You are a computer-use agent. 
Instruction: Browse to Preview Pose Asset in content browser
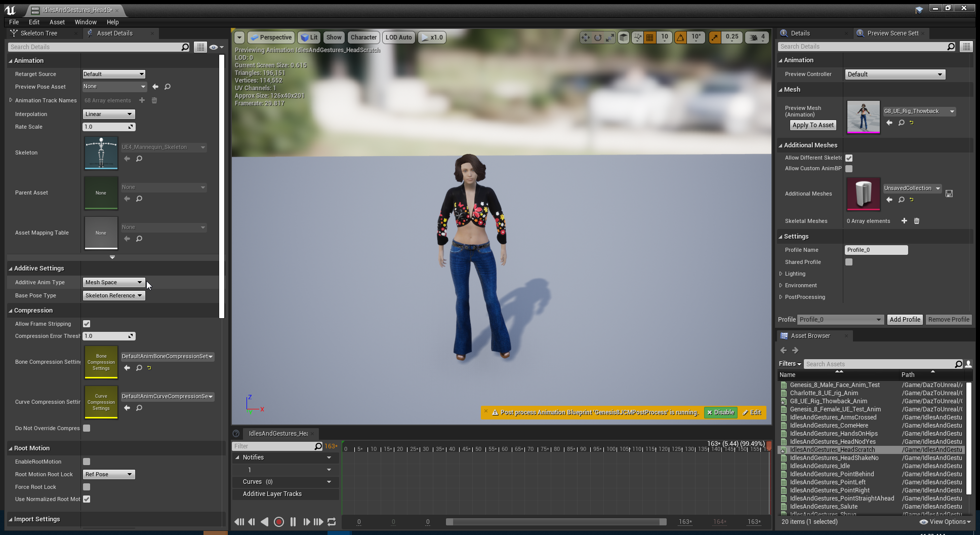pyautogui.click(x=168, y=87)
